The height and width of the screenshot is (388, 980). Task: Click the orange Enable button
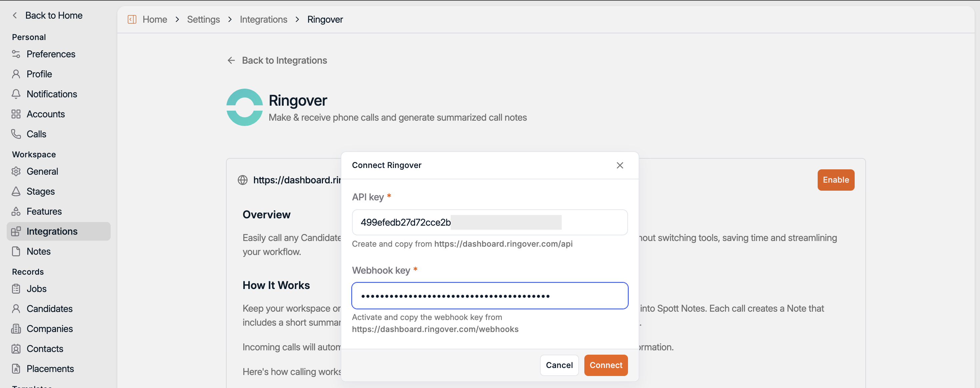tap(835, 180)
